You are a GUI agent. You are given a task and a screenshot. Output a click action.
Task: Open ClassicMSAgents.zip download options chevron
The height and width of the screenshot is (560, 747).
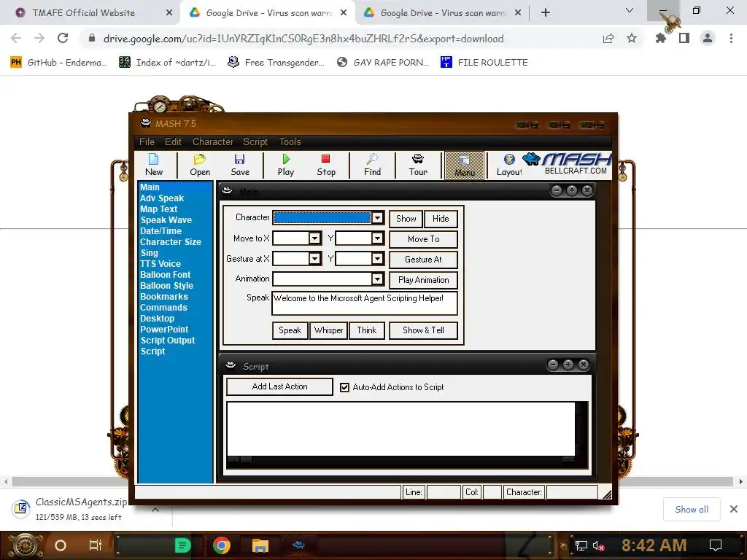[x=155, y=510]
